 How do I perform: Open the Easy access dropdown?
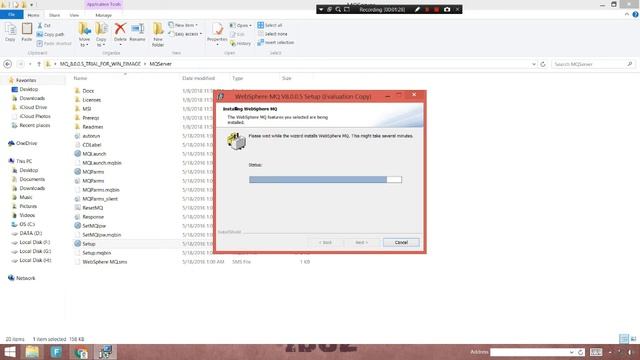point(185,34)
